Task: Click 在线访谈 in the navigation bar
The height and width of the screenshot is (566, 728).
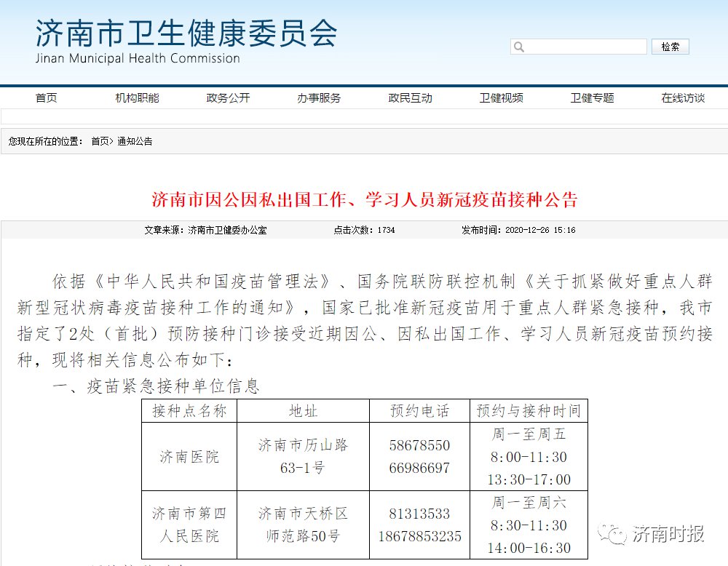Action: (683, 98)
